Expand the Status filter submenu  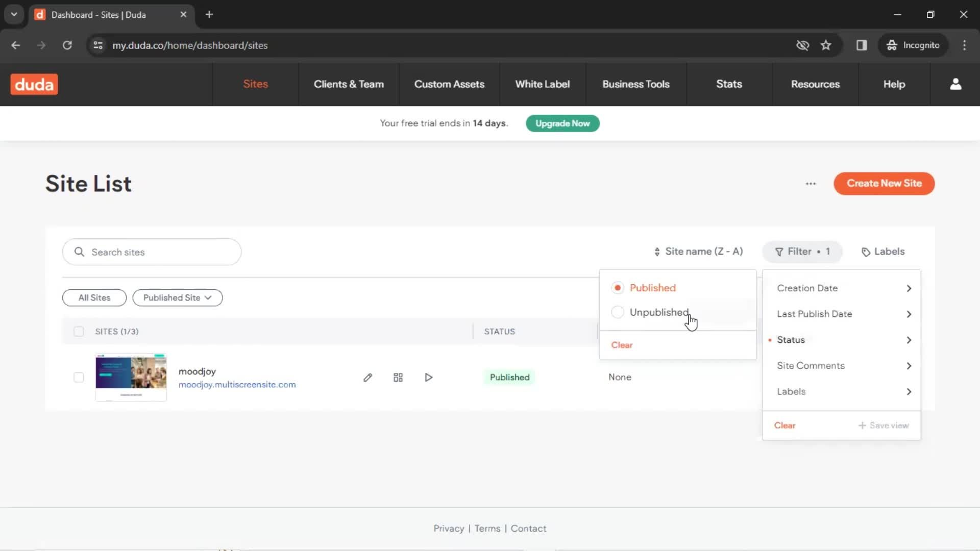point(842,340)
